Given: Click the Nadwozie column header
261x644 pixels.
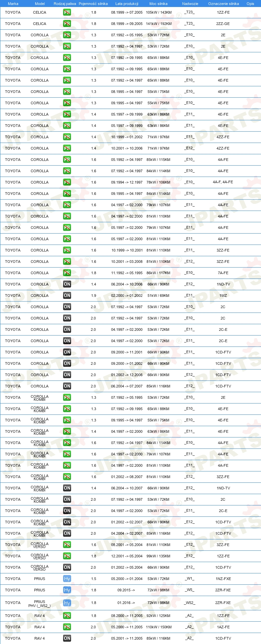Looking at the screenshot, I should click(x=190, y=4).
